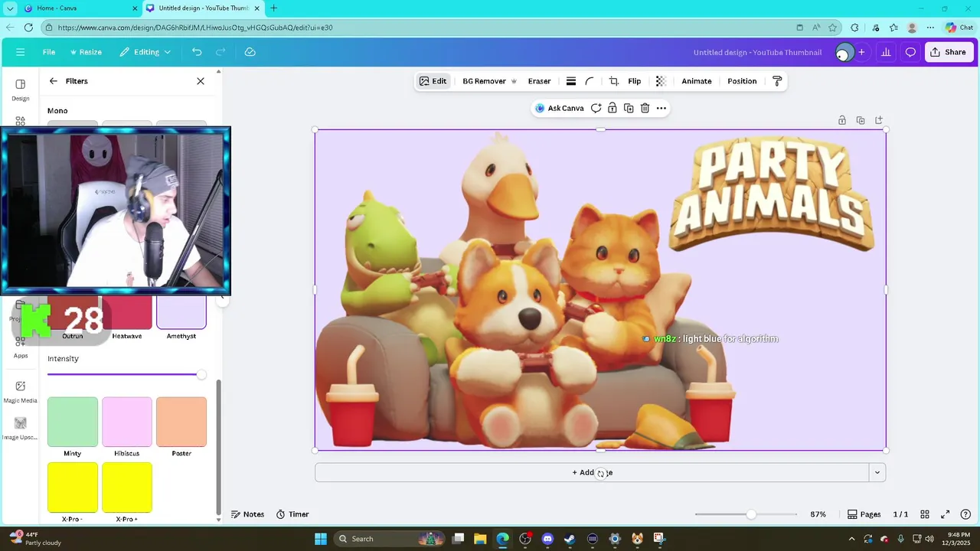The height and width of the screenshot is (551, 980).
Task: Go back from the Filters panel
Action: pos(53,81)
